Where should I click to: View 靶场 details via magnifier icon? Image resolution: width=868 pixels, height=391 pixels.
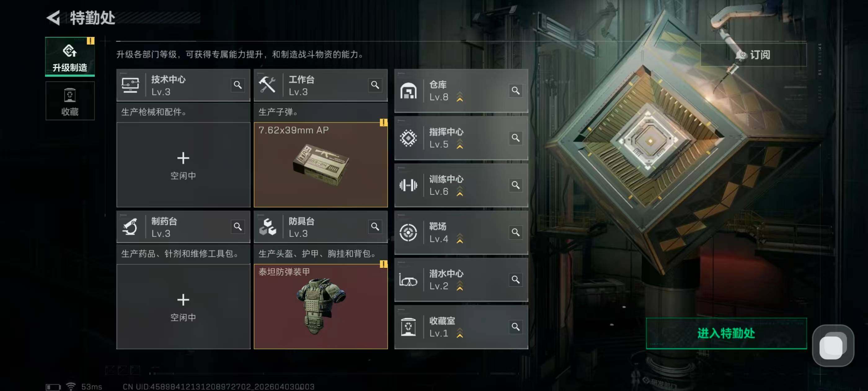(x=516, y=232)
